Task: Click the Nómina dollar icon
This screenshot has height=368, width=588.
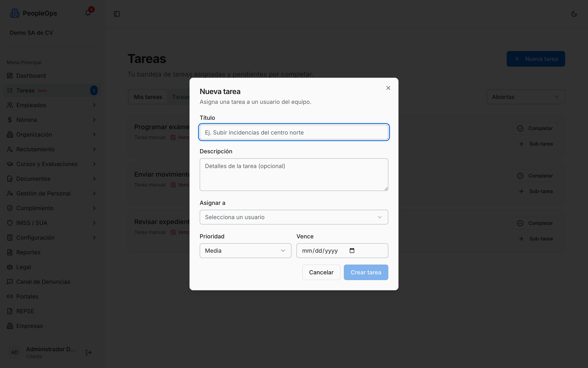Action: pyautogui.click(x=10, y=120)
